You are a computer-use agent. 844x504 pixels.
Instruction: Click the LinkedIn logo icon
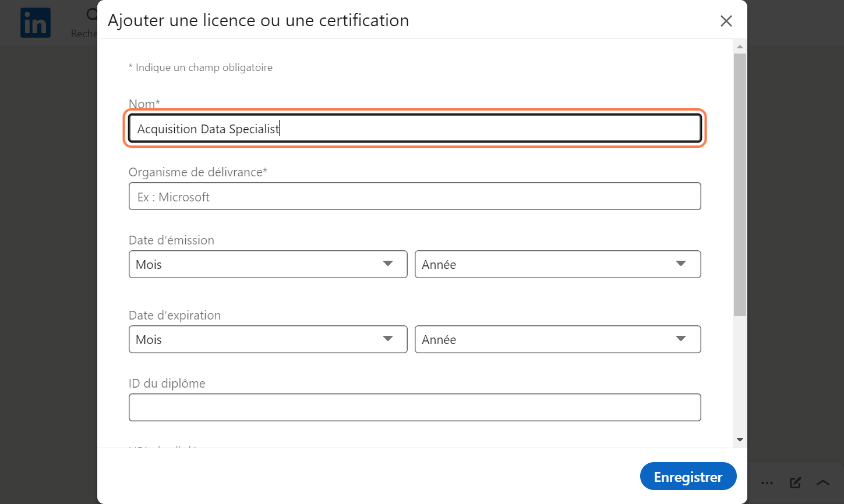[x=36, y=23]
